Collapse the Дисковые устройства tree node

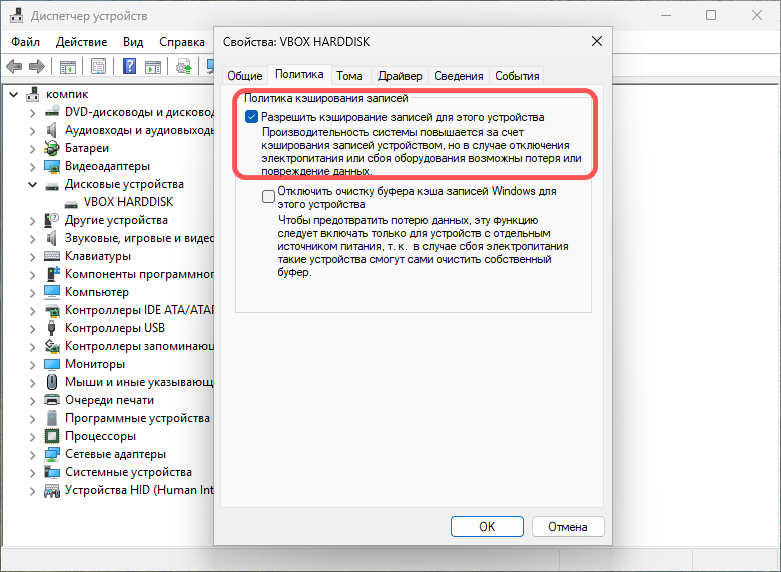click(x=32, y=184)
